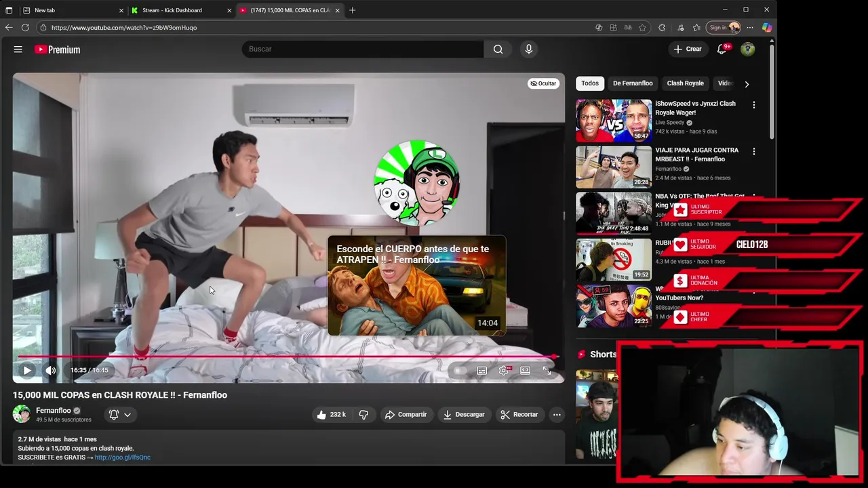This screenshot has height=488, width=868.
Task: Open Fernanfloo channel name link
Action: pyautogui.click(x=54, y=410)
